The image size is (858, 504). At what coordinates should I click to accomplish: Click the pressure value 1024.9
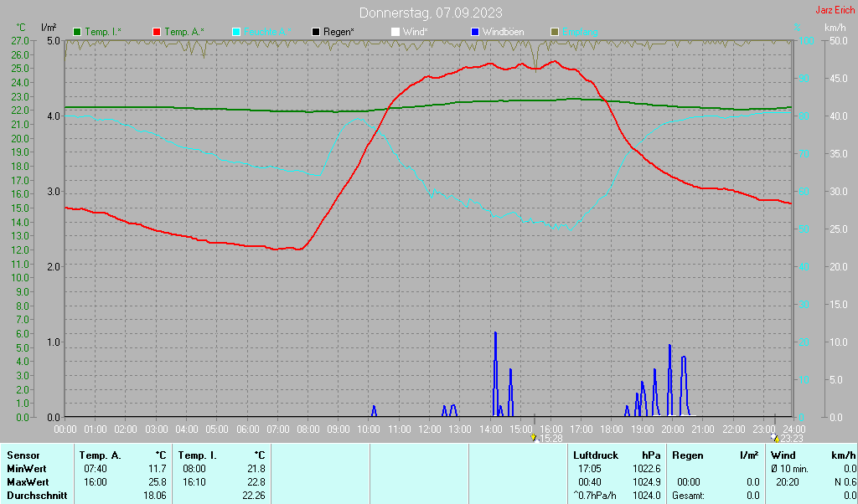647,483
